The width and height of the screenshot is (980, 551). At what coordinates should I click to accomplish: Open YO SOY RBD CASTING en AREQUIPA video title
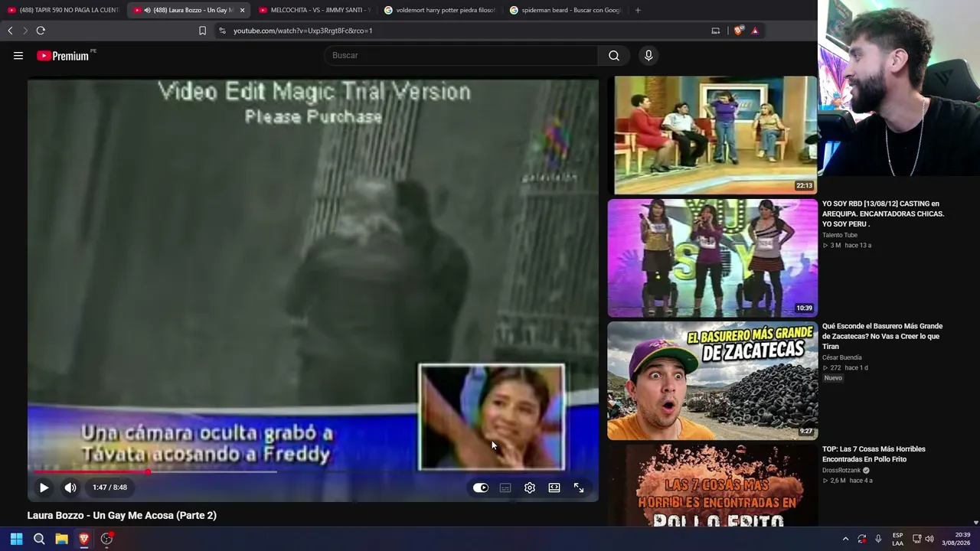[x=883, y=214]
